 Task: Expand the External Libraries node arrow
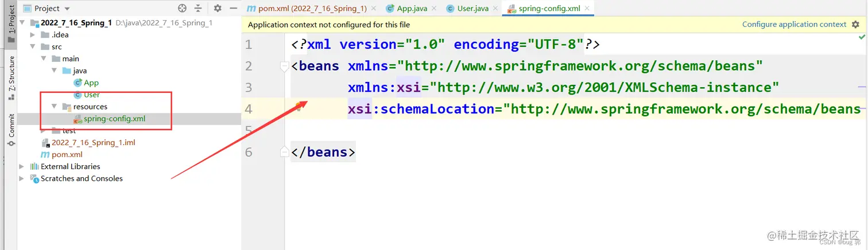(22, 166)
